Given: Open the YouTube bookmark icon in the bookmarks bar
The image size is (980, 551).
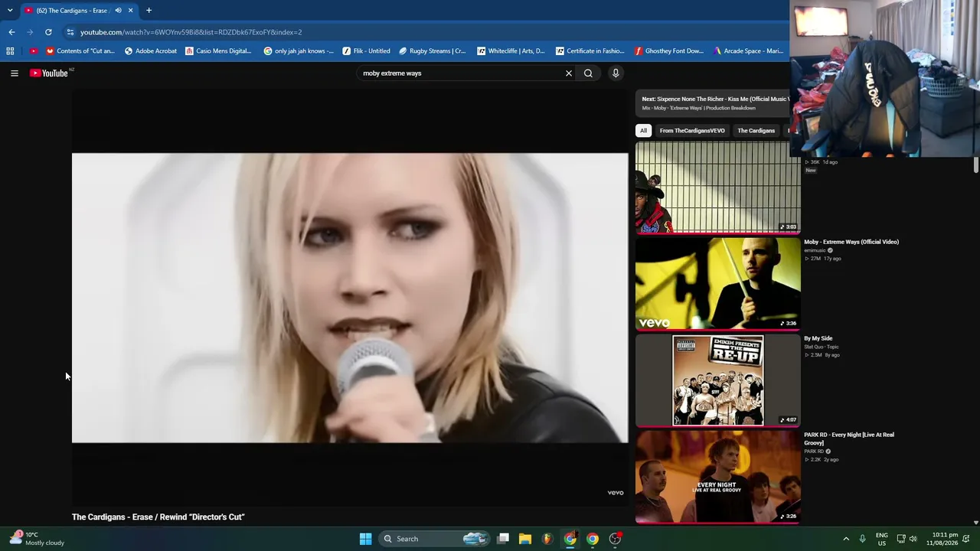Looking at the screenshot, I should tap(34, 51).
